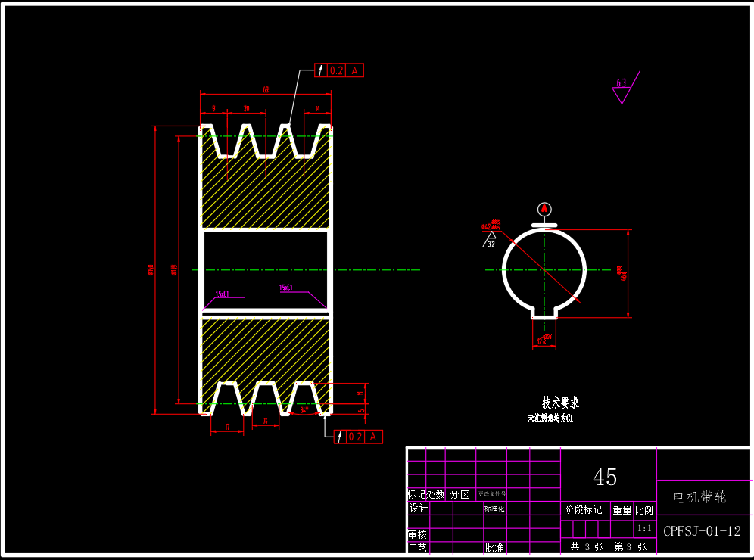Click the 比例 label in title block
Screen dimensions: 754x560
[644, 510]
